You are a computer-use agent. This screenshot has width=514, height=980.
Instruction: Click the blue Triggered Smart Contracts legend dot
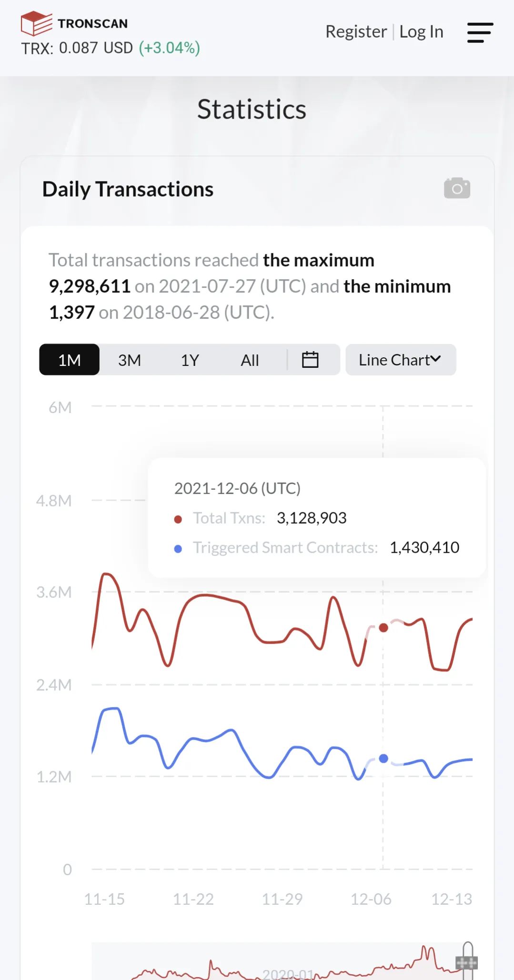pos(178,548)
